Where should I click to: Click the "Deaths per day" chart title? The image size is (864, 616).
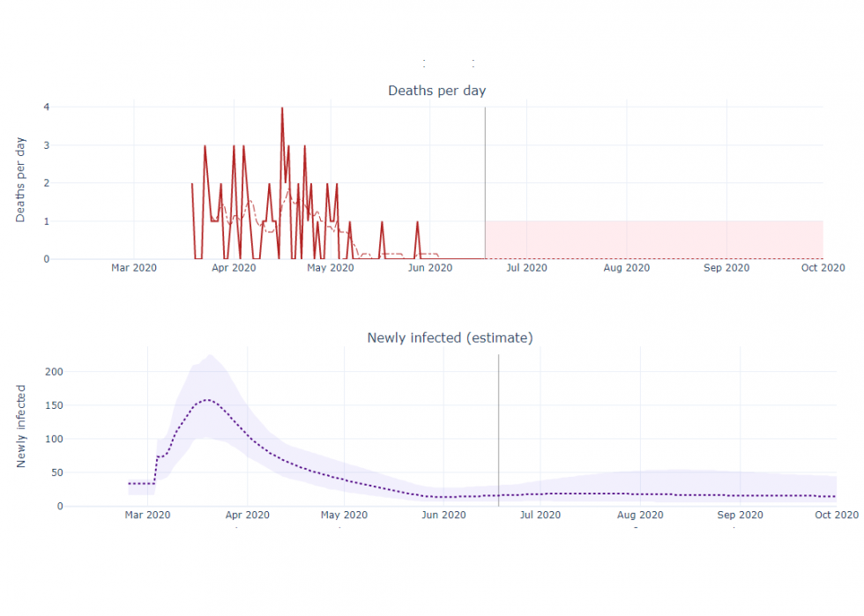[436, 91]
